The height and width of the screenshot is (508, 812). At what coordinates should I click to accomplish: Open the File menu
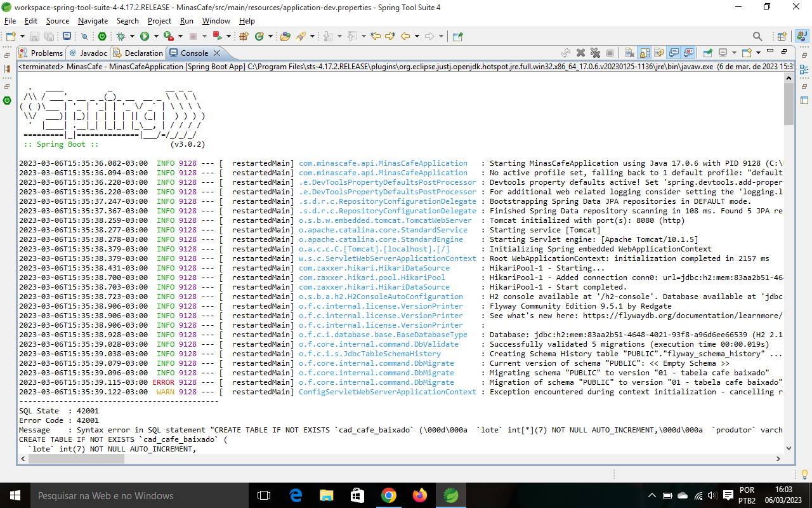(x=10, y=21)
